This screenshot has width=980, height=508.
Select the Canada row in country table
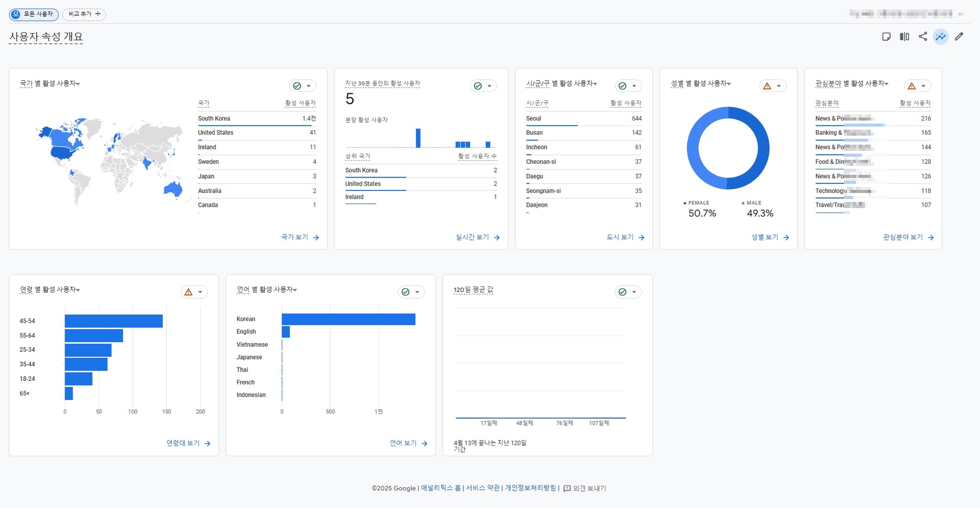coord(257,205)
